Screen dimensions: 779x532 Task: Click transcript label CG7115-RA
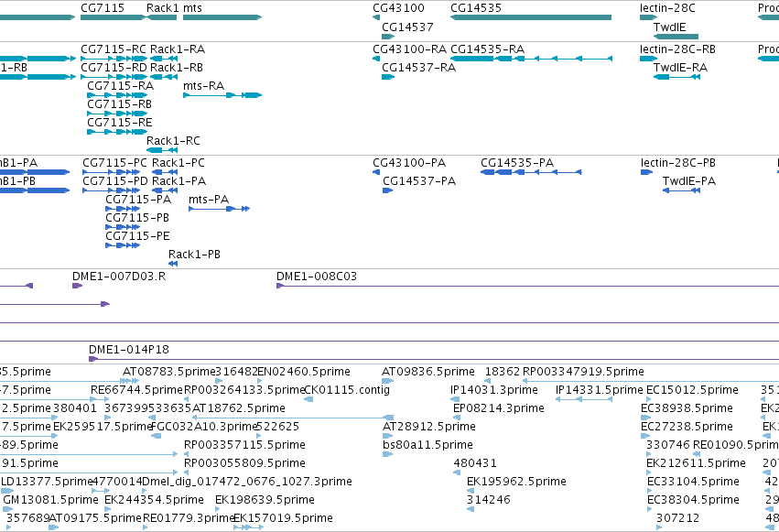[x=120, y=86]
